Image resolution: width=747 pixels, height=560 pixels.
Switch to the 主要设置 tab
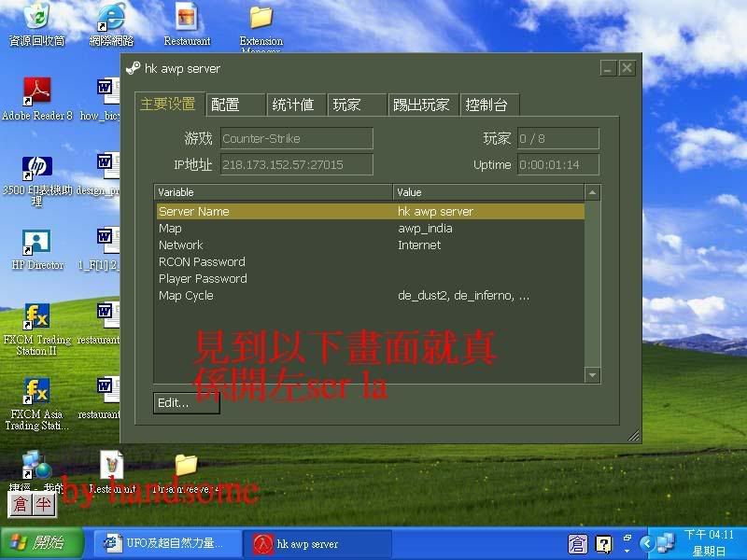coord(170,104)
